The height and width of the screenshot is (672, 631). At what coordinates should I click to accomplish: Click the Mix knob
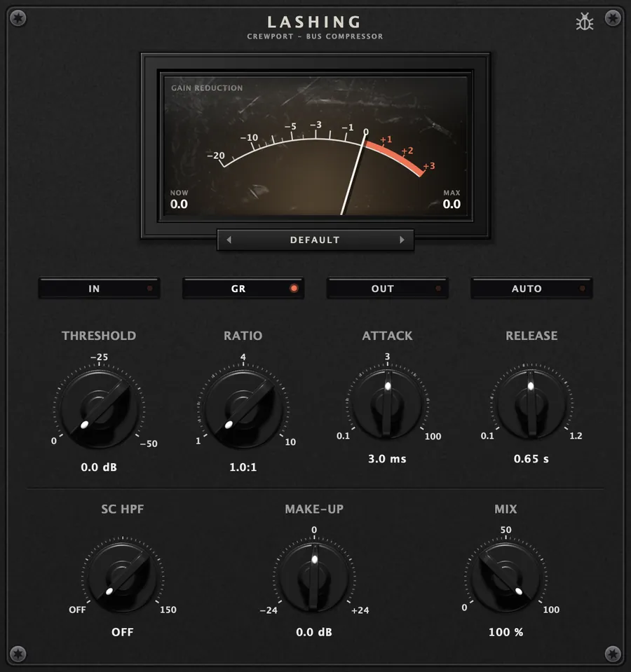[506, 577]
